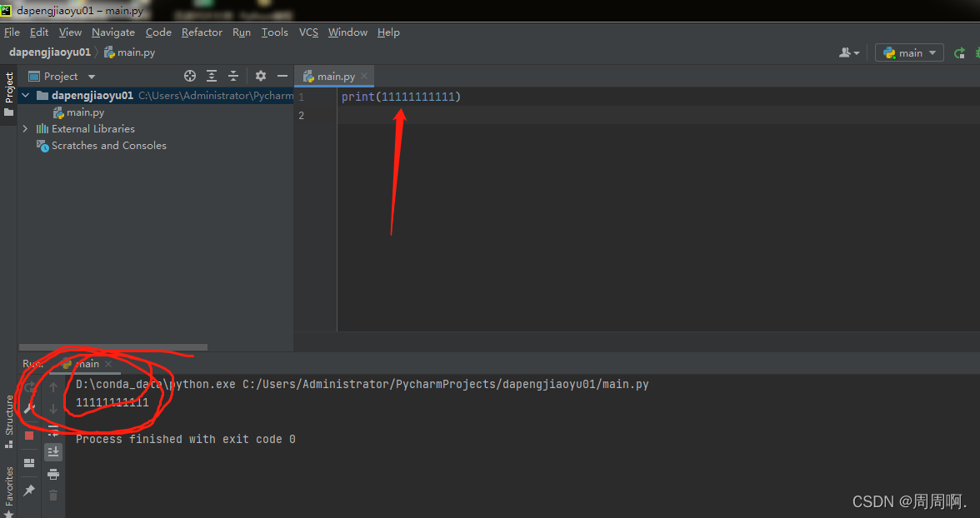Open the main run configuration dropdown

click(x=909, y=53)
